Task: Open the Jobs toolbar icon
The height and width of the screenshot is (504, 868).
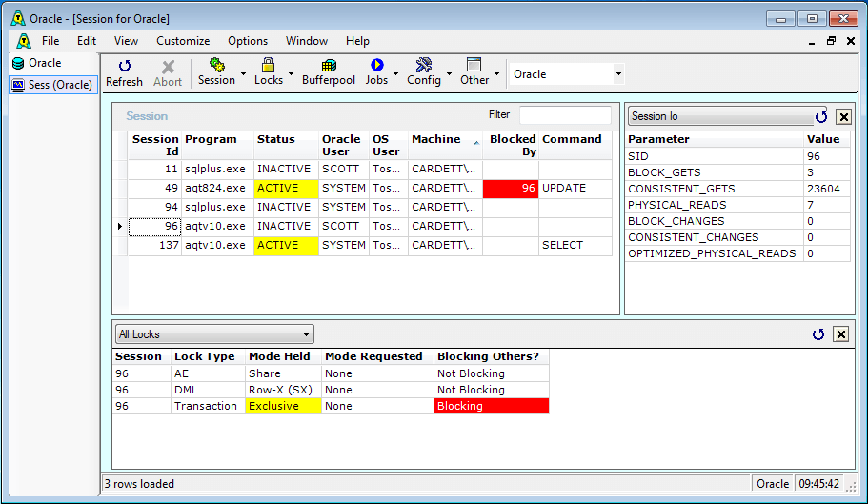Action: coord(377,65)
